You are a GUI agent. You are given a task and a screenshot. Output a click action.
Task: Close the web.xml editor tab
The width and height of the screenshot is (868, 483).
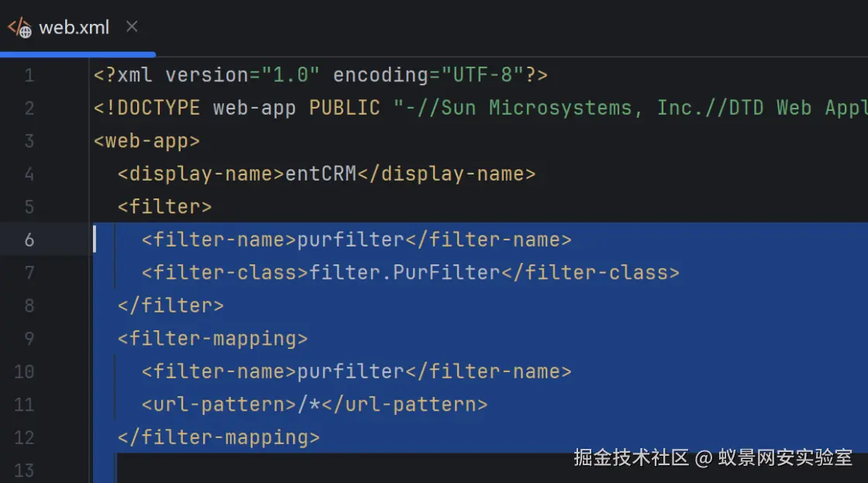coord(132,27)
